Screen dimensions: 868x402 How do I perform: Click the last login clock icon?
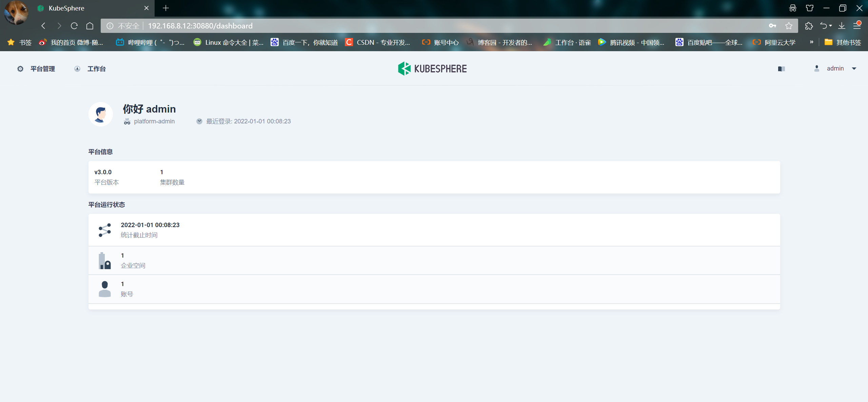point(199,121)
